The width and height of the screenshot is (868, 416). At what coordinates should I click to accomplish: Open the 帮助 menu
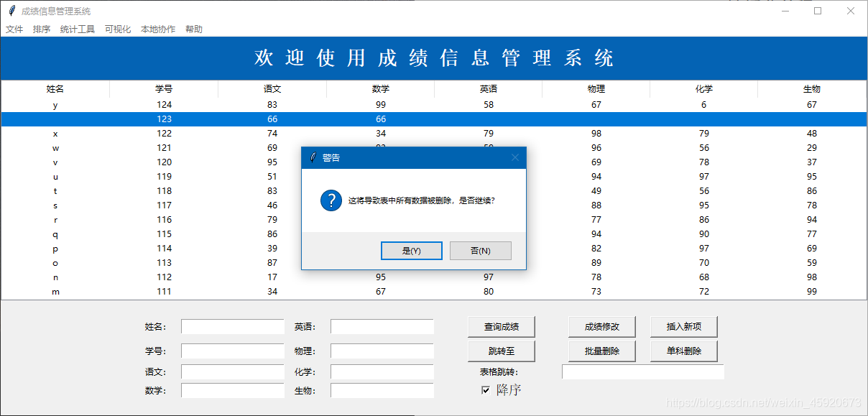point(193,29)
